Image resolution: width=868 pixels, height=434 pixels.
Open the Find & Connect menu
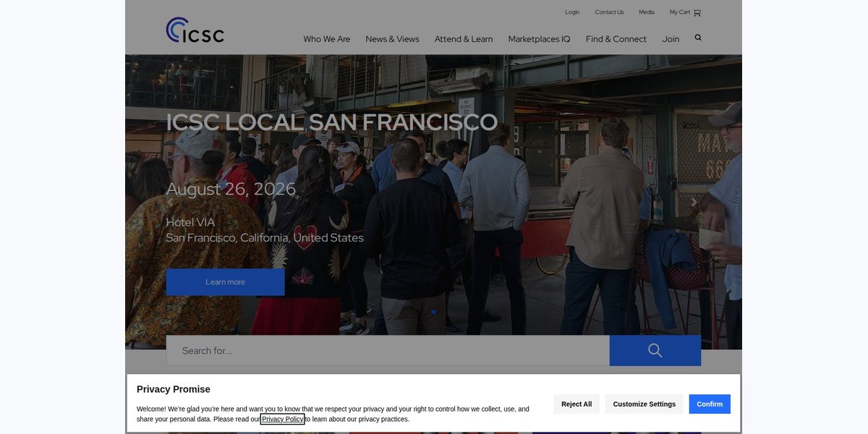tap(616, 39)
